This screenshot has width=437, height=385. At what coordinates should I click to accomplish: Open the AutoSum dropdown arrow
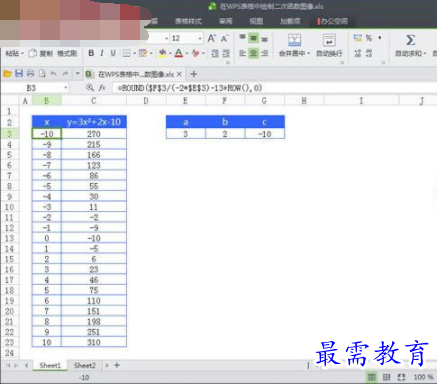[x=425, y=53]
